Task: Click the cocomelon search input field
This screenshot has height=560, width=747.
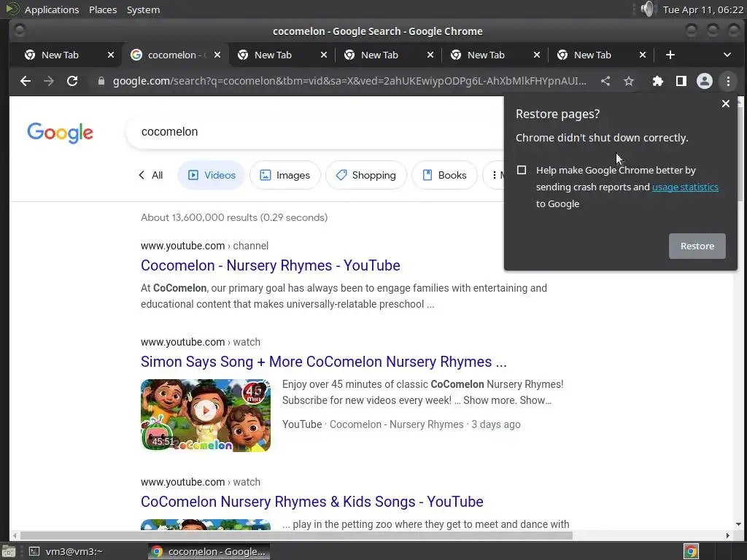Action: 314,132
